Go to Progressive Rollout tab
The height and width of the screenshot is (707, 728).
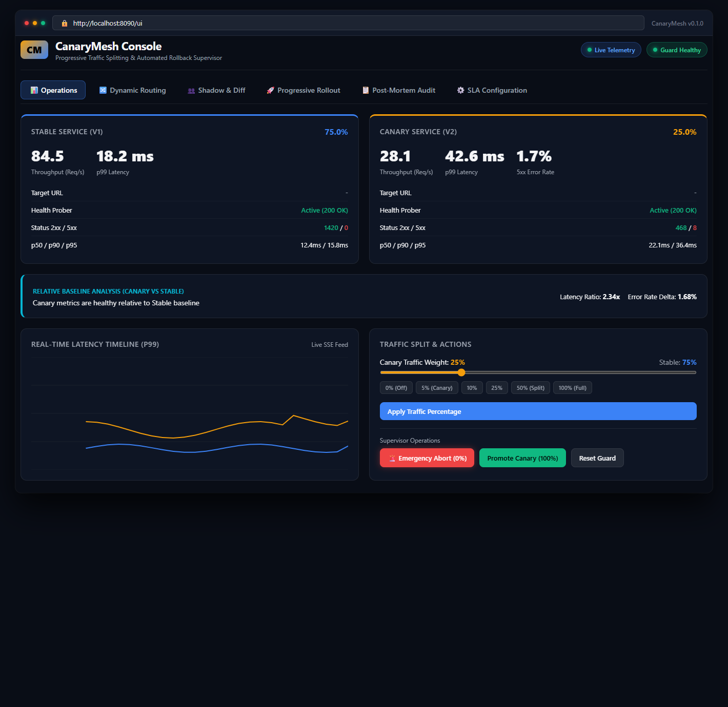(304, 90)
